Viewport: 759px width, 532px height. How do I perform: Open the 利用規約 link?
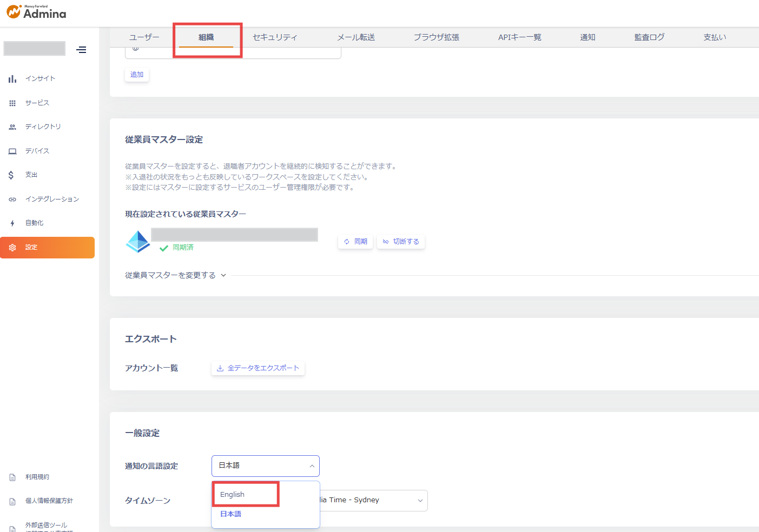37,477
